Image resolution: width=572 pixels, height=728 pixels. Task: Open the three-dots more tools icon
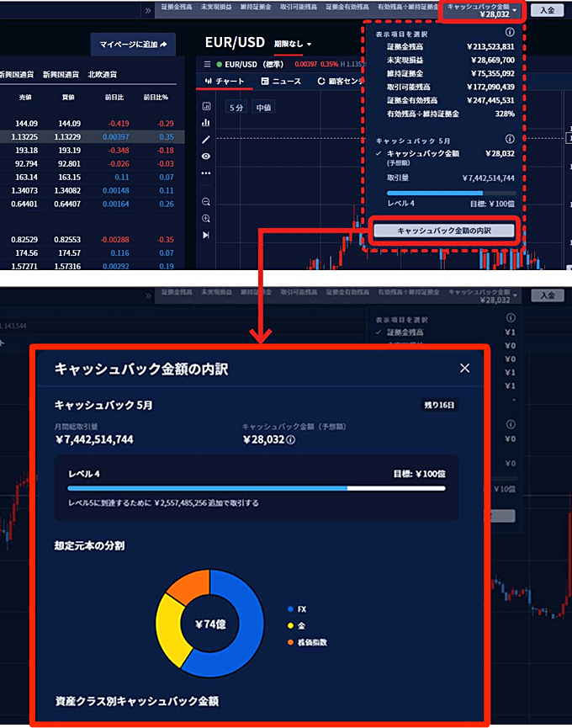coord(206,173)
